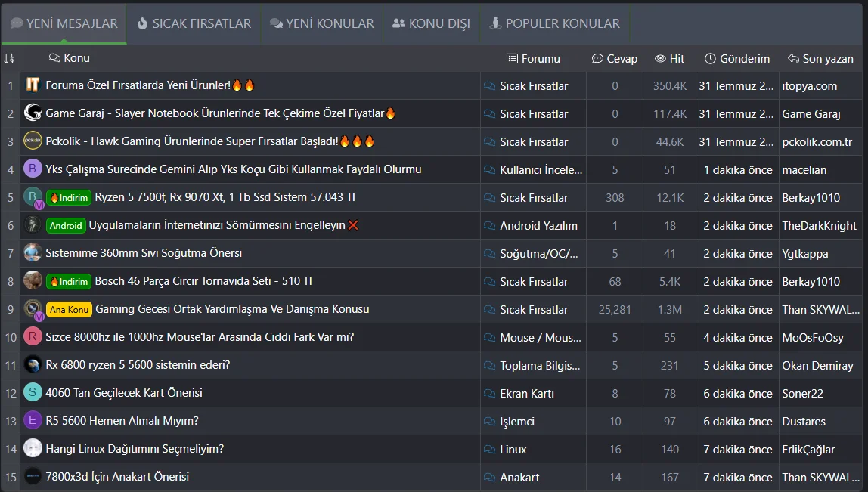868x492 pixels.
Task: Switch to SICAK FIRSATLAR tab
Action: click(194, 23)
